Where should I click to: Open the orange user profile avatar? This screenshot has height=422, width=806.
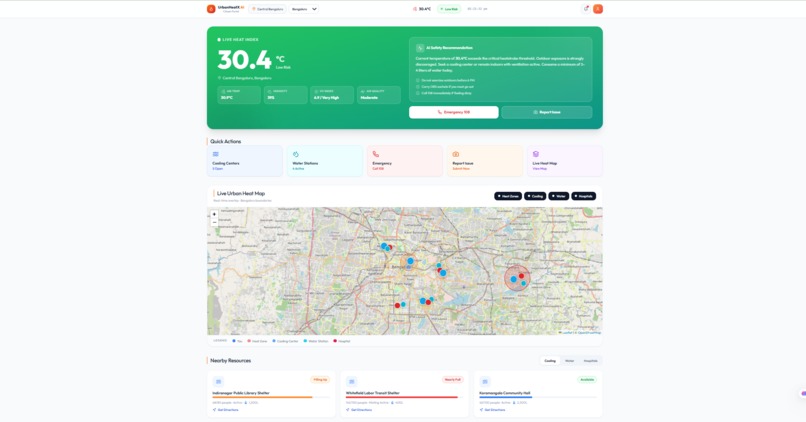point(598,9)
